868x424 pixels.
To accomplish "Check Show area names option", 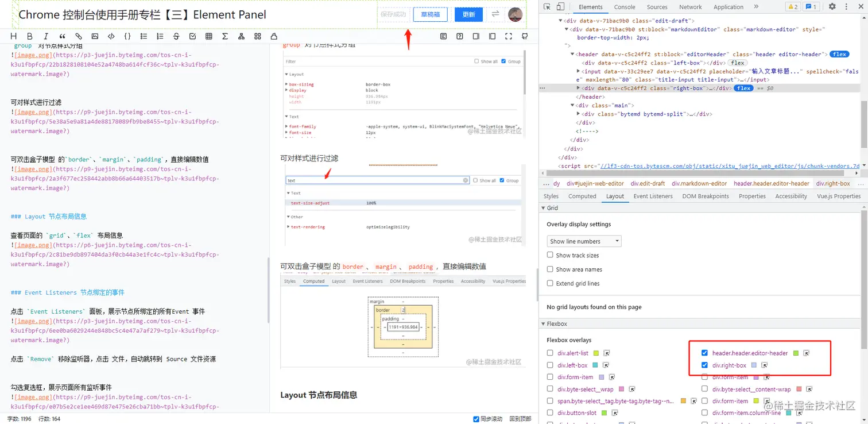I will click(x=550, y=269).
